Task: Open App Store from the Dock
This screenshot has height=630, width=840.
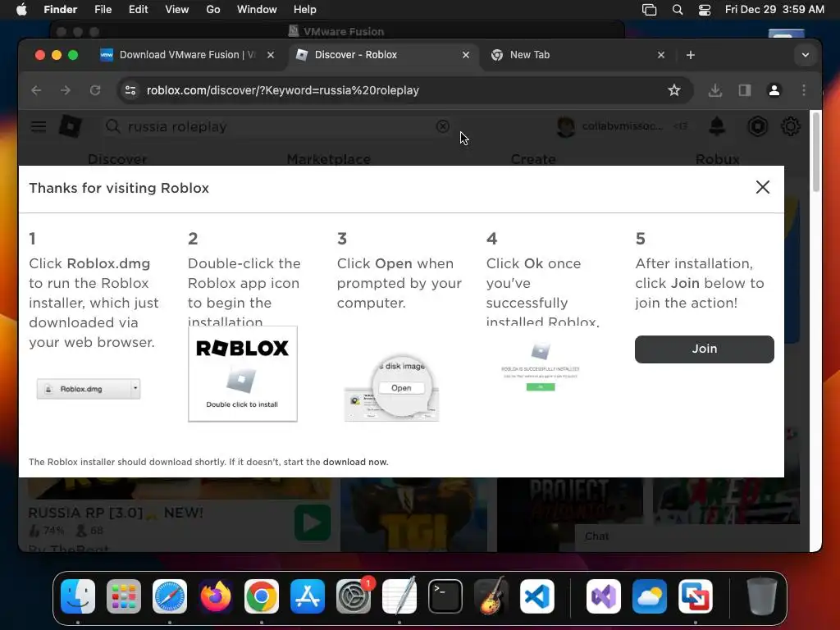Action: point(308,596)
